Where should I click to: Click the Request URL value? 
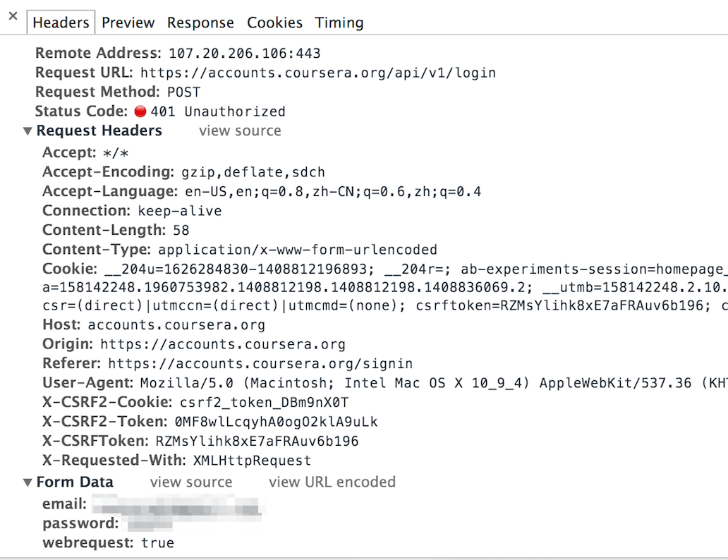pyautogui.click(x=317, y=73)
